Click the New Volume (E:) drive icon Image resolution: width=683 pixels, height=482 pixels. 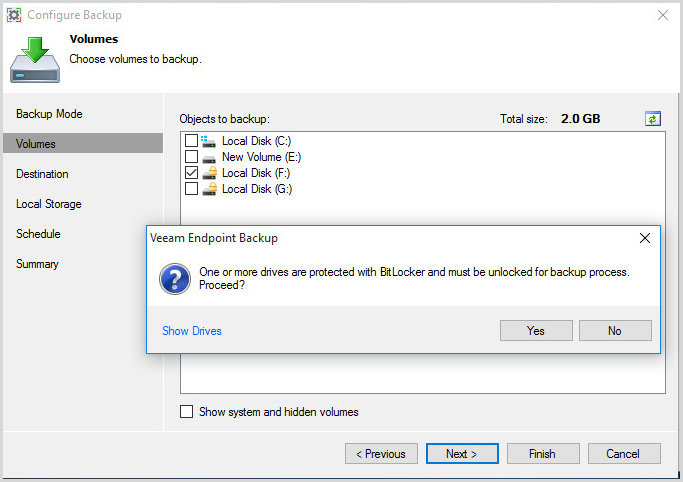pos(209,157)
